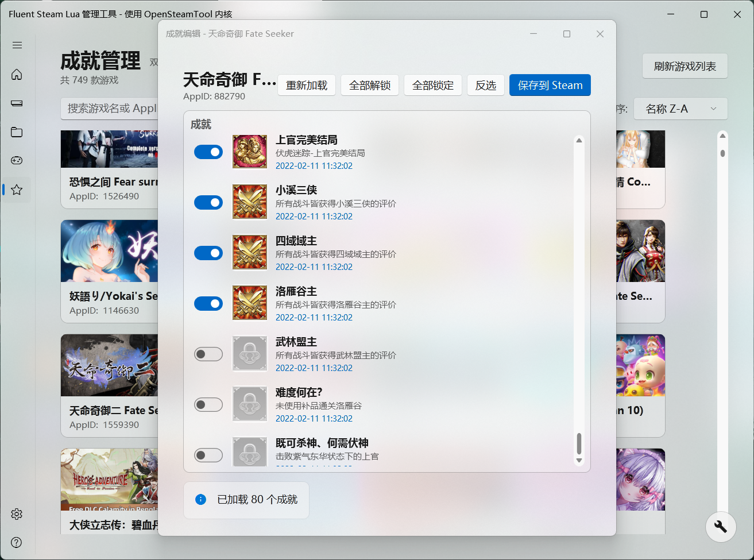The height and width of the screenshot is (560, 754).
Task: Go to the Home page icon
Action: (17, 75)
